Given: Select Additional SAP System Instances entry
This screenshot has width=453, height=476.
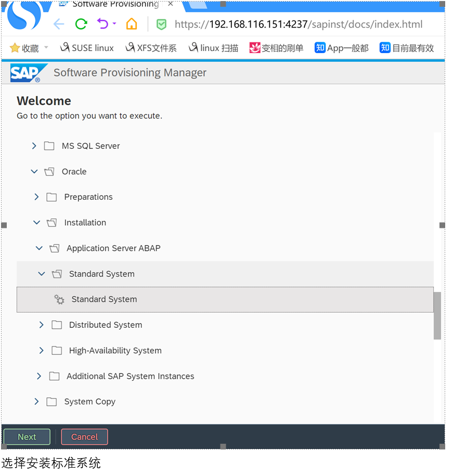Looking at the screenshot, I should click(x=130, y=376).
